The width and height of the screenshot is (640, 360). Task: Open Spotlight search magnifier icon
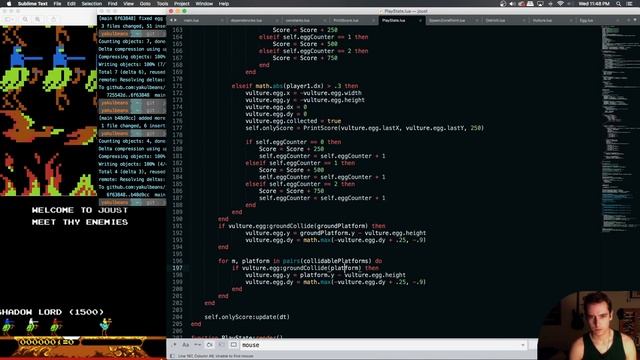click(x=619, y=4)
